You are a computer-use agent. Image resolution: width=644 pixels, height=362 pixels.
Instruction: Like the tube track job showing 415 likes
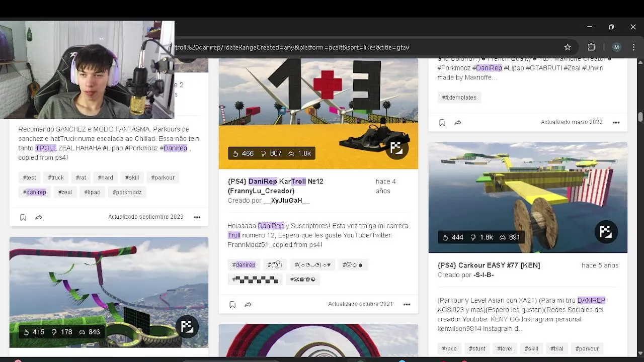tap(33, 332)
